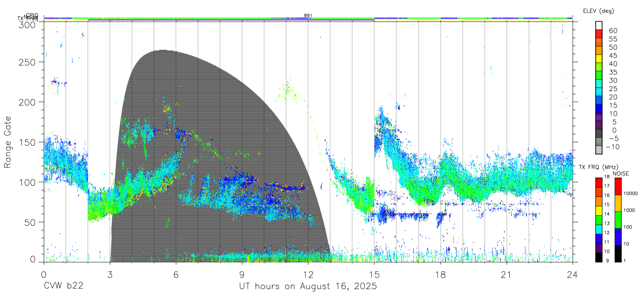
Task: Click the 1000 value in NOISE legend
Action: pos(630,211)
